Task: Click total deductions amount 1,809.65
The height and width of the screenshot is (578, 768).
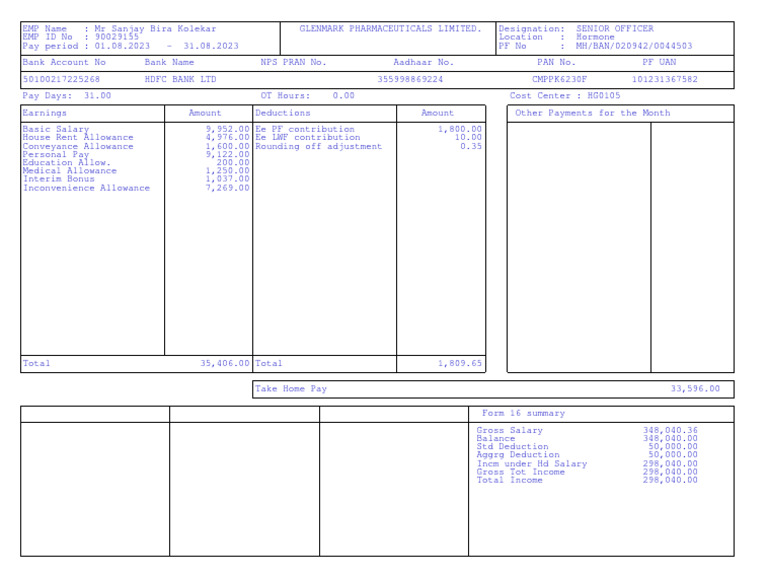Action: pos(460,363)
